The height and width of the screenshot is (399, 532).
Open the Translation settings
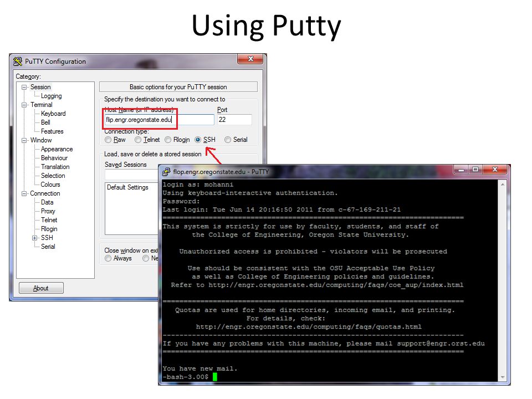tap(55, 167)
